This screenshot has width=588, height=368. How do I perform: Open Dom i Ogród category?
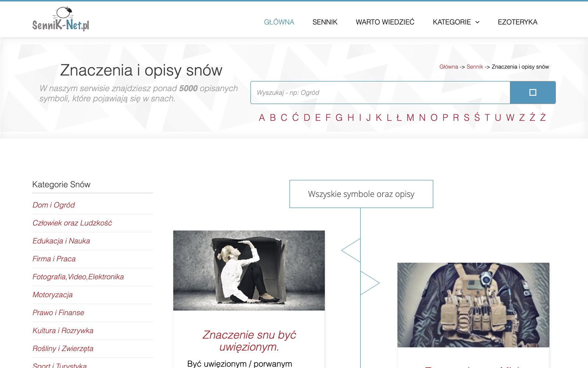click(x=54, y=205)
